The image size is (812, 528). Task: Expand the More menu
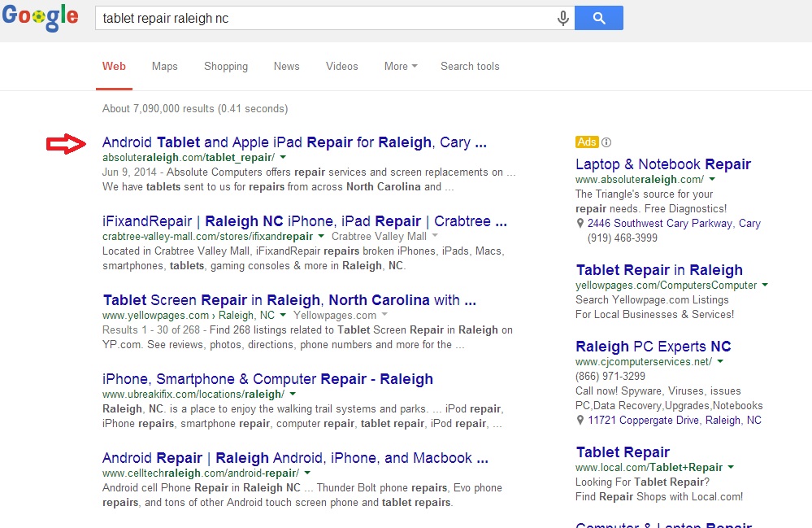point(401,67)
